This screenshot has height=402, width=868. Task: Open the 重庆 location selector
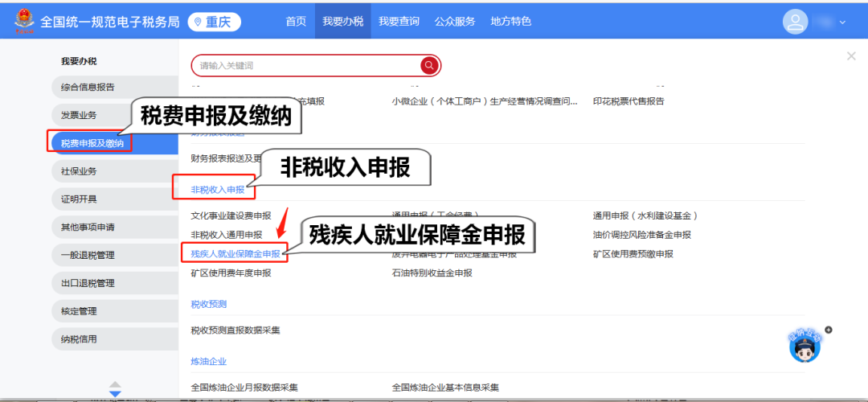[214, 22]
